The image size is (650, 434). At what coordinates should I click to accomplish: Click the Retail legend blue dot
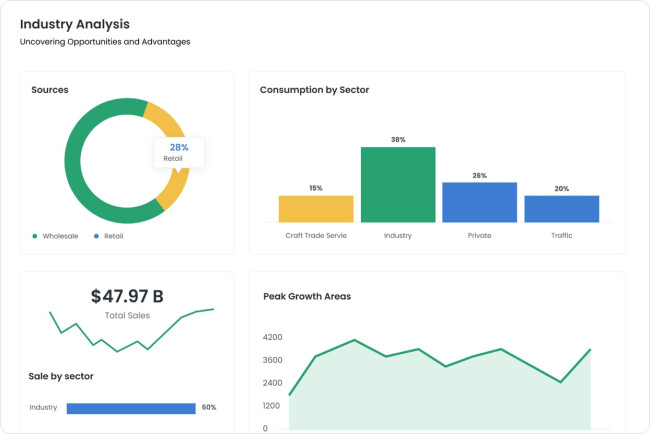(x=96, y=236)
